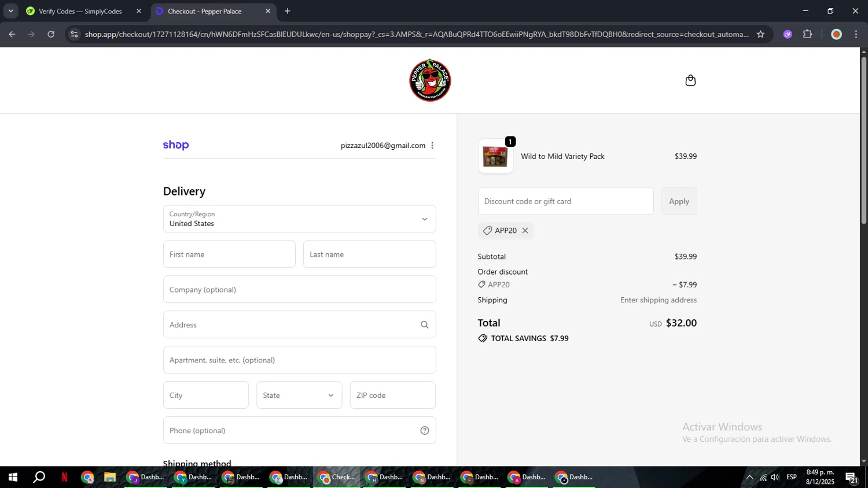Image resolution: width=868 pixels, height=488 pixels.
Task: Open account options three-dot menu beside email
Action: tap(432, 146)
